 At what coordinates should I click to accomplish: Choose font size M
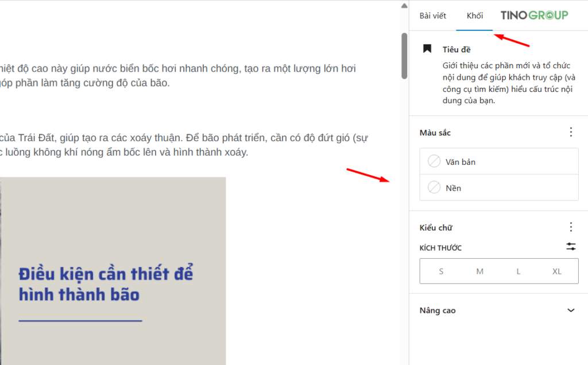(479, 271)
